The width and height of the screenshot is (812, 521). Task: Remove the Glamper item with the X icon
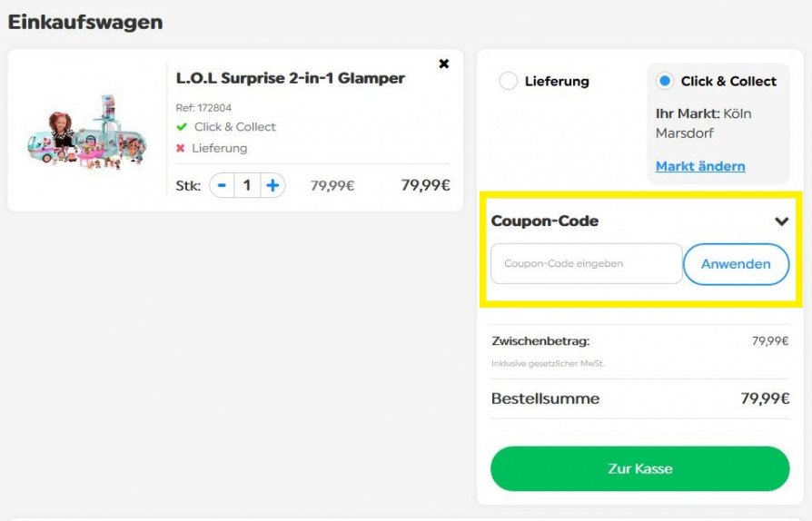coord(443,64)
